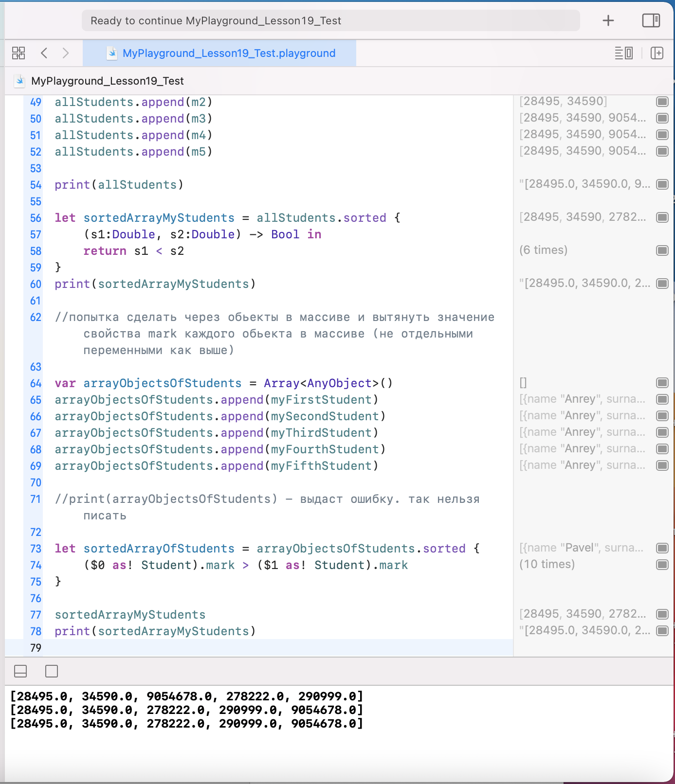Toggle the inspectors sidebar panel icon
The image size is (675, 784).
pos(651,20)
